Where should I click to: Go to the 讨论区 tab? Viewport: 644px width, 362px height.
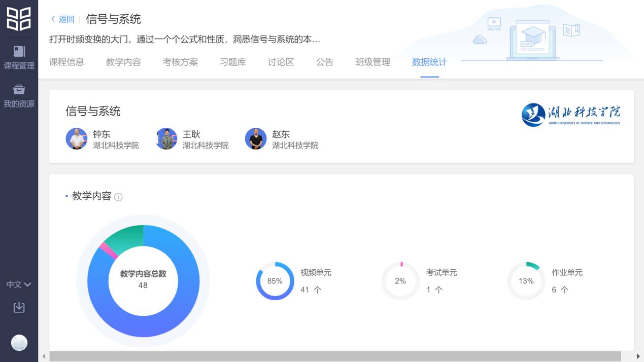281,62
